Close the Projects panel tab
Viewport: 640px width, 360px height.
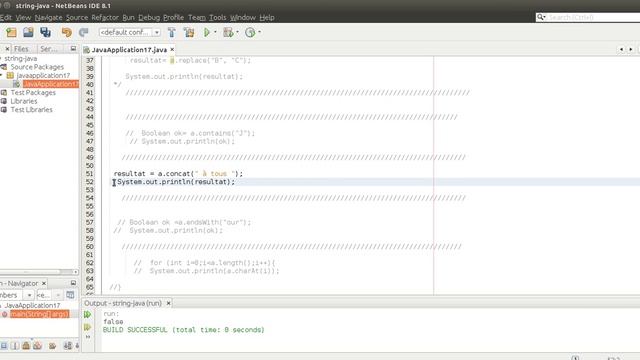pos(7,49)
